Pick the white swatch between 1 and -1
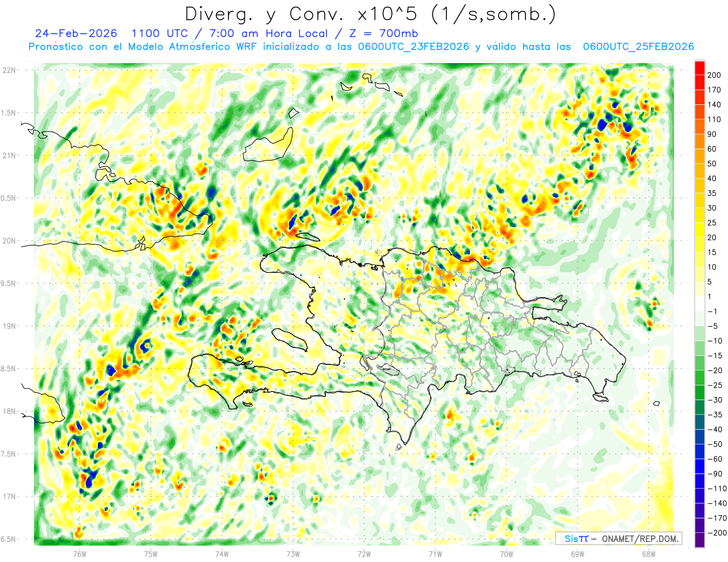The image size is (728, 562). click(x=699, y=304)
